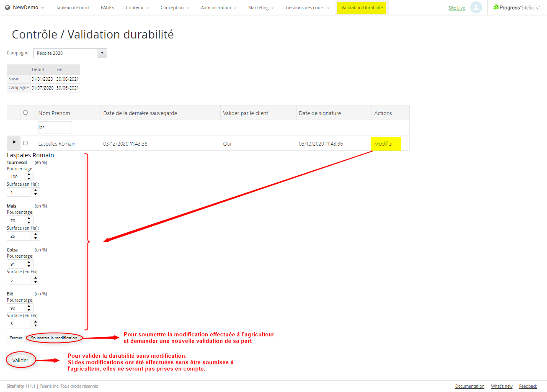This screenshot has width=547, height=392.
Task: Increase Tournesol Pourcentage with up arrow
Action: pyautogui.click(x=29, y=174)
